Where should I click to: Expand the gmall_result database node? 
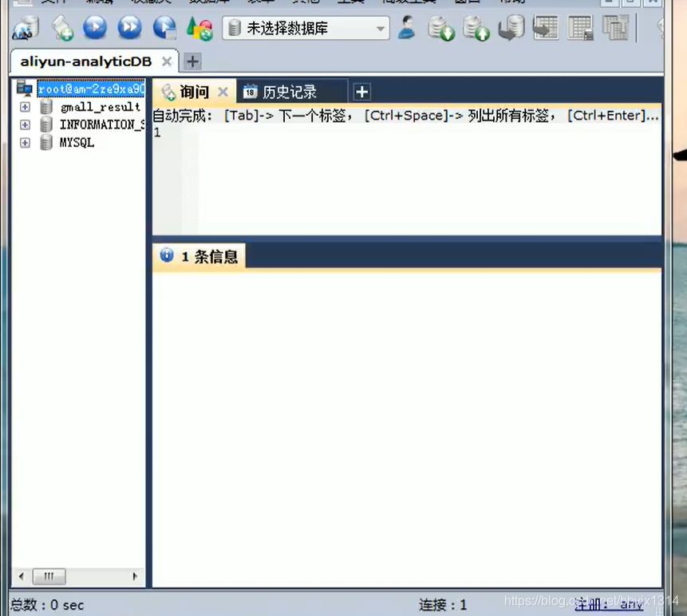[25, 106]
